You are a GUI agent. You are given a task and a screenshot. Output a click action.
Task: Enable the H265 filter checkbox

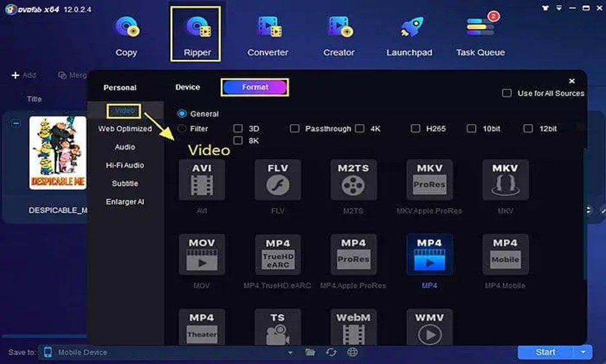click(x=415, y=128)
